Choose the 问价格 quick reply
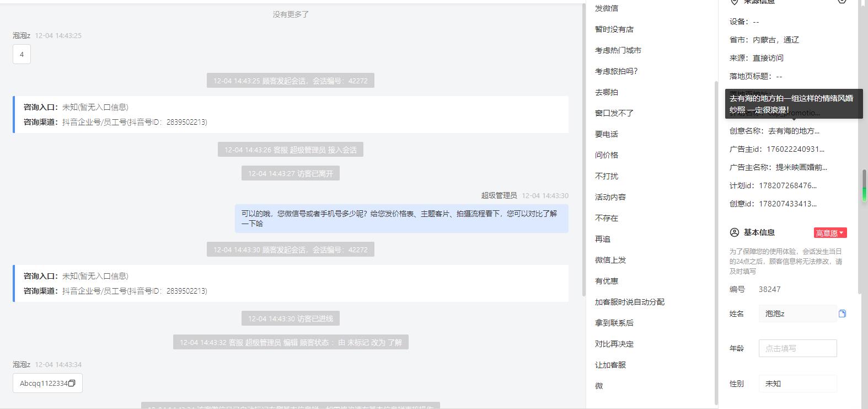Image resolution: width=868 pixels, height=409 pixels. coord(607,155)
